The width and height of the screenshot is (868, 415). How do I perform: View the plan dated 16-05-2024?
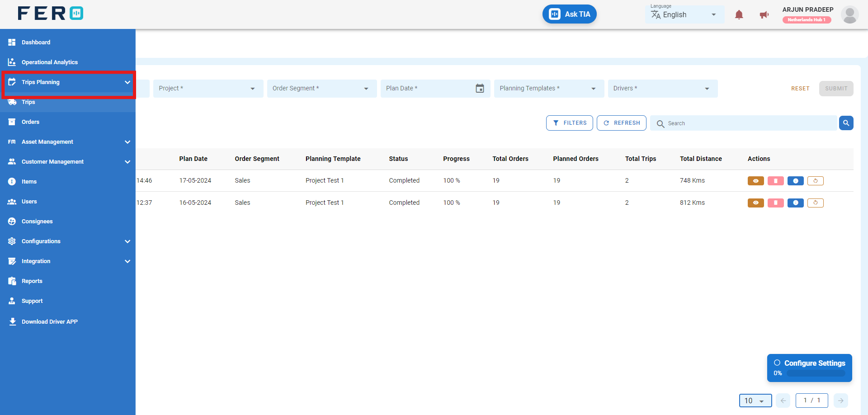(x=755, y=203)
